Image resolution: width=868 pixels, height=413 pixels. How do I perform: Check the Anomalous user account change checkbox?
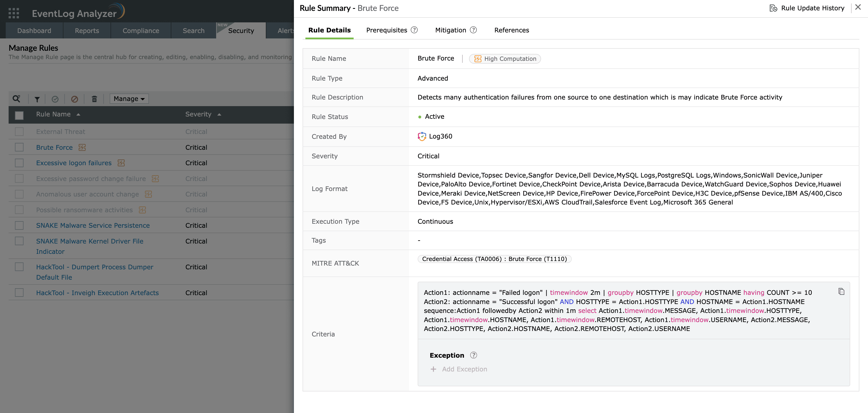coord(19,194)
